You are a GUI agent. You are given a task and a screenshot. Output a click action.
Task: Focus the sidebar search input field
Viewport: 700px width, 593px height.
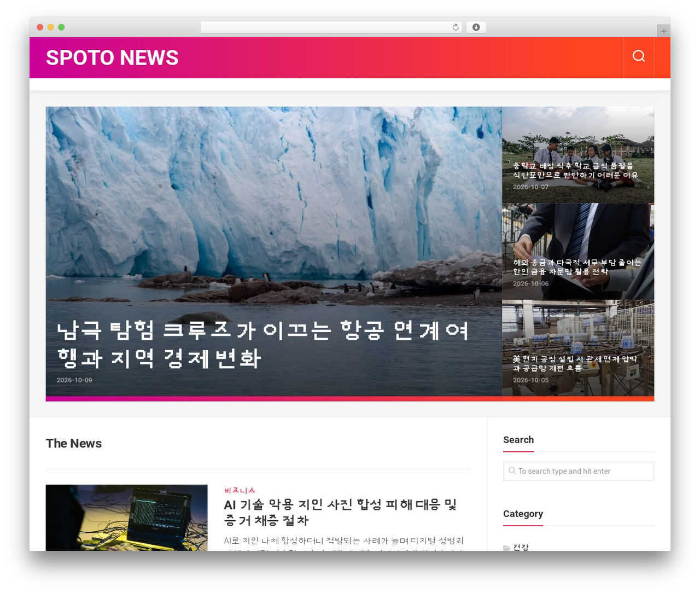(x=579, y=471)
